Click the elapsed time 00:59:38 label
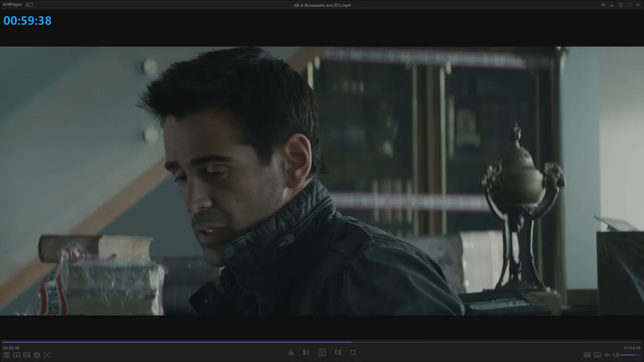This screenshot has height=362, width=644. (x=11, y=348)
